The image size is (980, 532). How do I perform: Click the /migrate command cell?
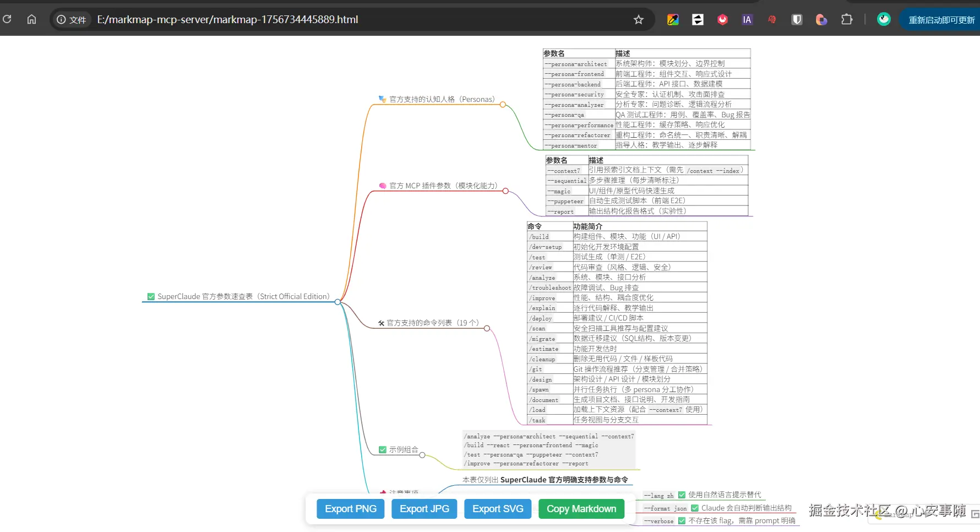click(x=550, y=339)
